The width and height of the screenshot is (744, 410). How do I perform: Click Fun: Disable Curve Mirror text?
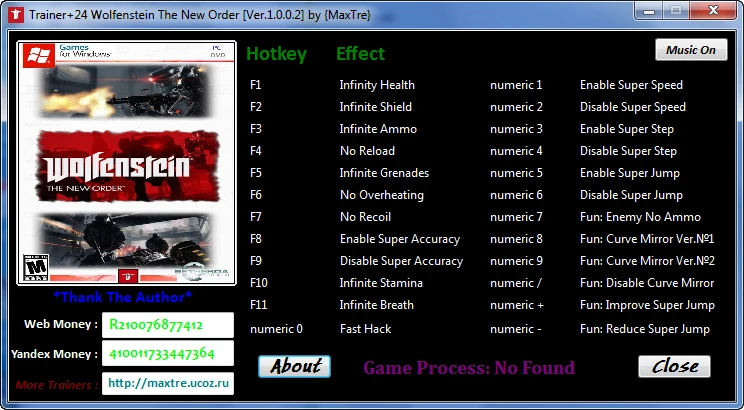[x=647, y=283]
